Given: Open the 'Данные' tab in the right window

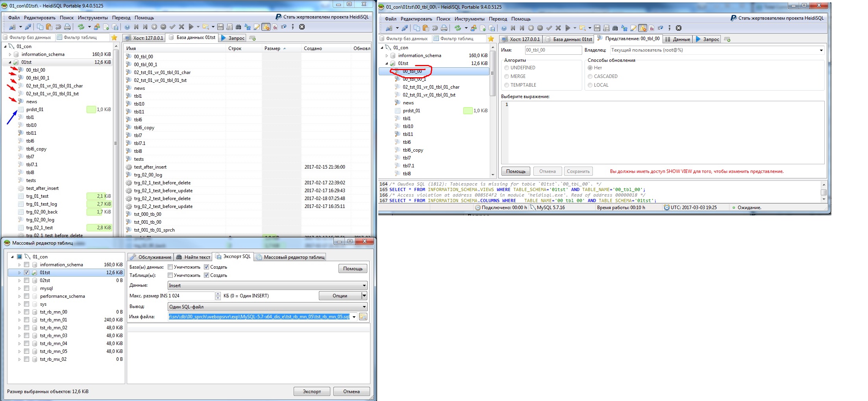Looking at the screenshot, I should click(x=677, y=39).
